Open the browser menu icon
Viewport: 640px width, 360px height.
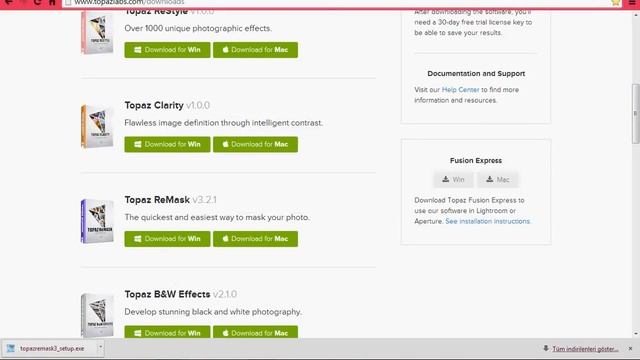[x=631, y=2]
